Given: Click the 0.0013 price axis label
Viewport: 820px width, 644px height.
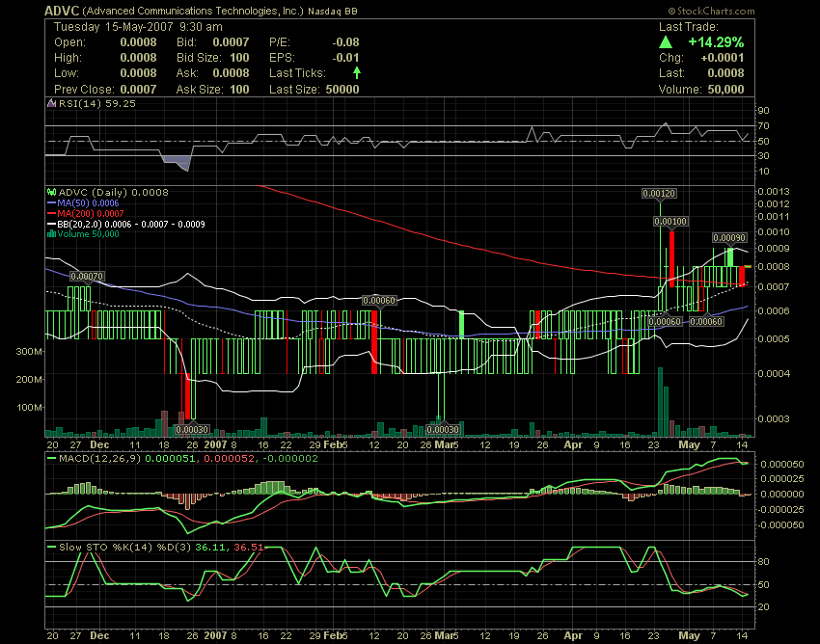Looking at the screenshot, I should click(774, 191).
